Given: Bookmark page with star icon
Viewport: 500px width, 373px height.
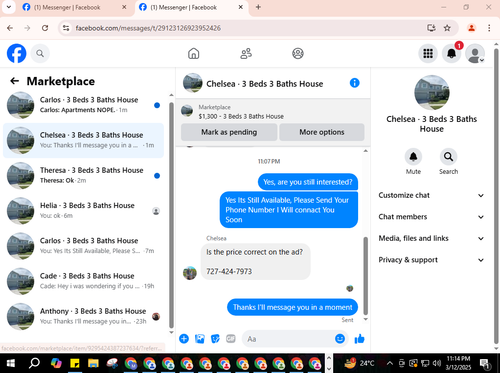Looking at the screenshot, I should click(447, 28).
